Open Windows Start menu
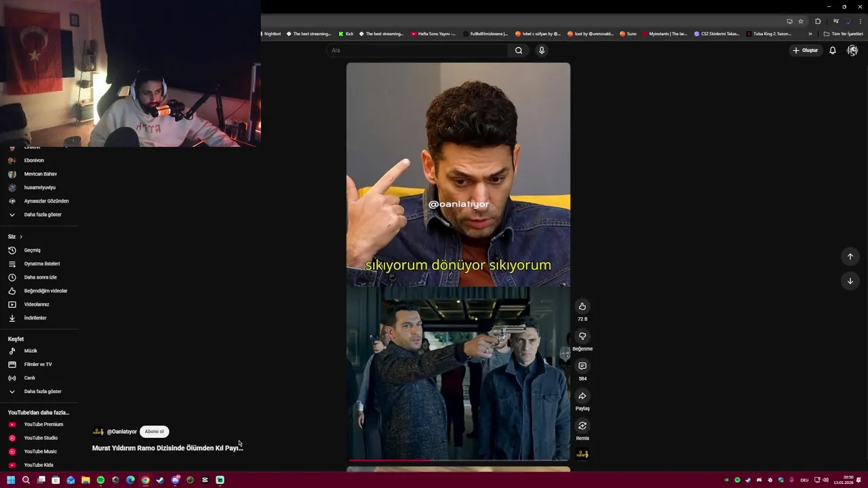 tap(11, 480)
